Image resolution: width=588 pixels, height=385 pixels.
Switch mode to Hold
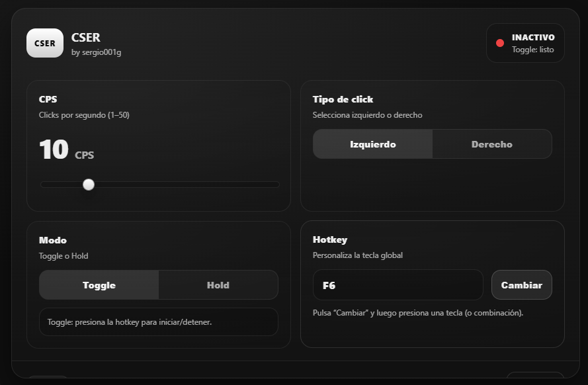pyautogui.click(x=218, y=285)
